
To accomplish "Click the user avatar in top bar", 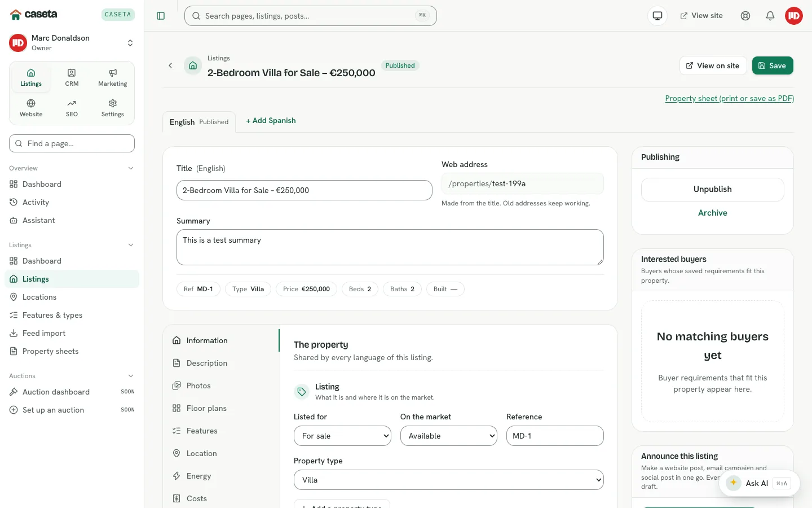I will click(x=794, y=16).
